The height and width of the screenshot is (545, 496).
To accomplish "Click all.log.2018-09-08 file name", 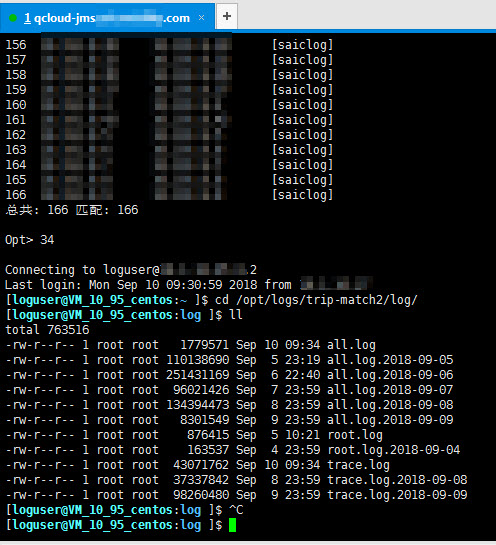I will tap(390, 405).
